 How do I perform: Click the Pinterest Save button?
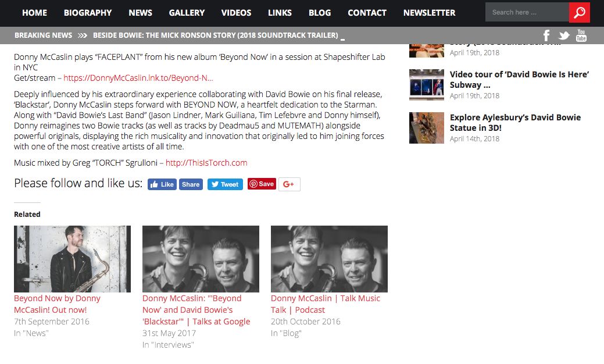[x=262, y=184]
